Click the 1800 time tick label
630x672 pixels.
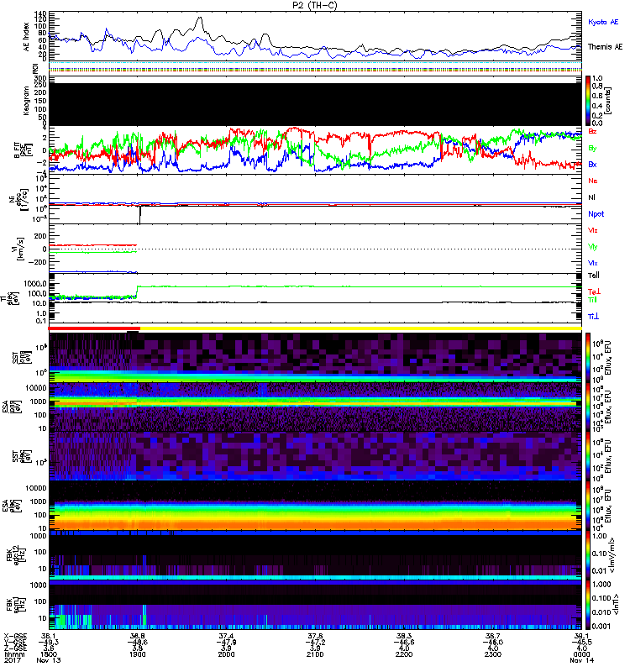pos(49,654)
